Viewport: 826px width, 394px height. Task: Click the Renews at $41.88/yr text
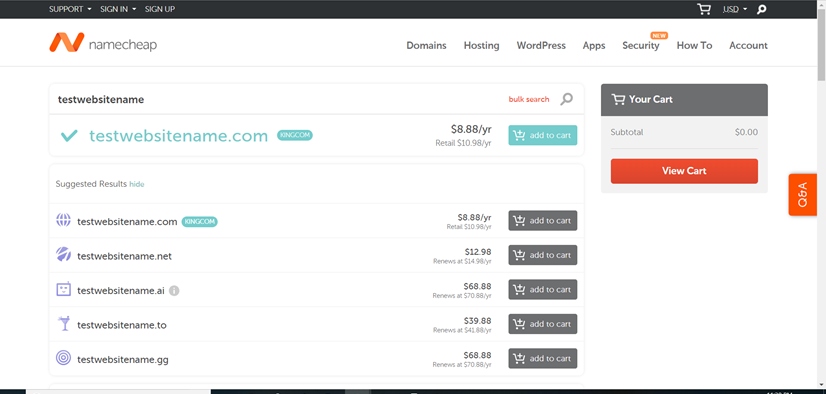pos(463,330)
